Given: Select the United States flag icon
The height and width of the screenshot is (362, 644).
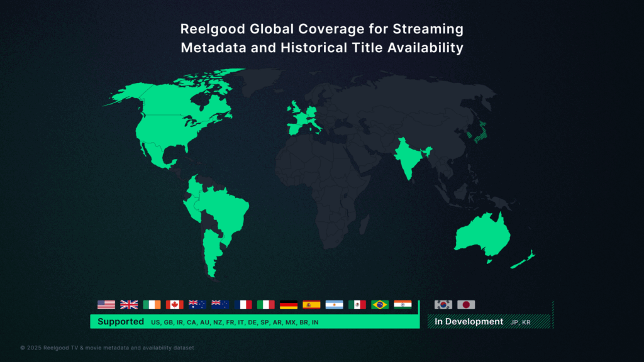Looking at the screenshot, I should tap(106, 305).
